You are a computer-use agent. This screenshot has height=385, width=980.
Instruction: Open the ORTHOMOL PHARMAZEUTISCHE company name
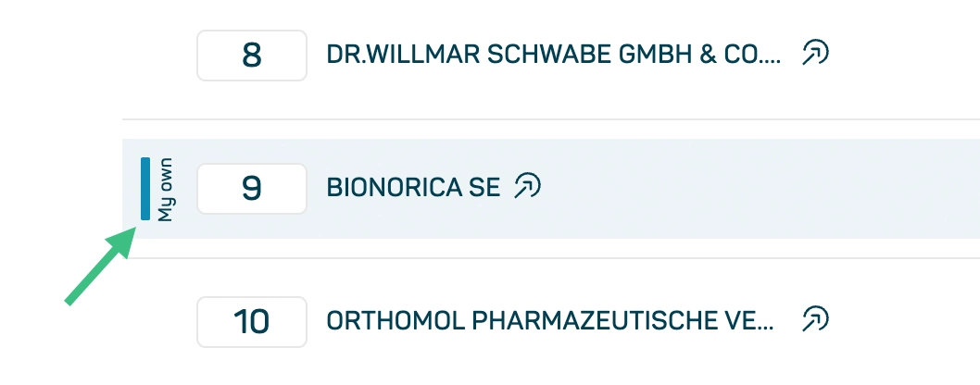550,321
